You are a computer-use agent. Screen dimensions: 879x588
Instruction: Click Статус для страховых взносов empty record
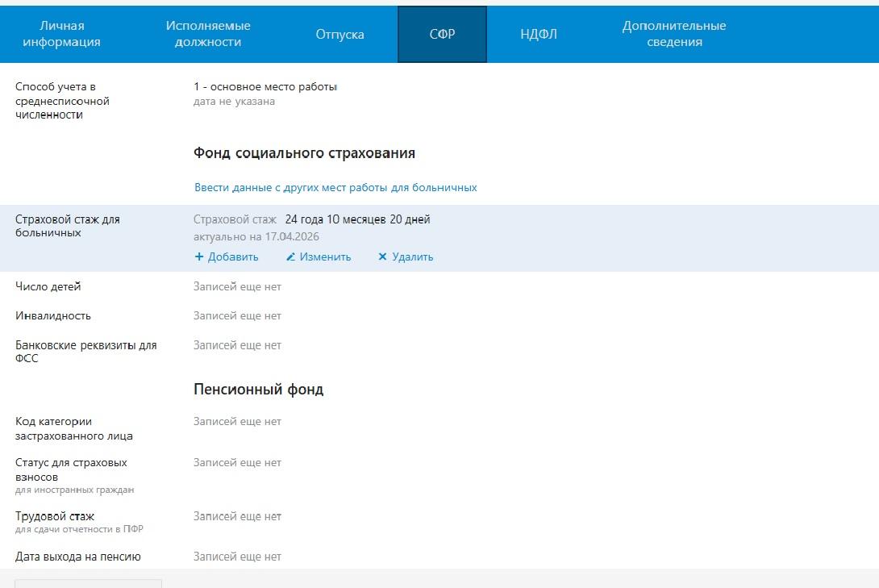point(237,463)
